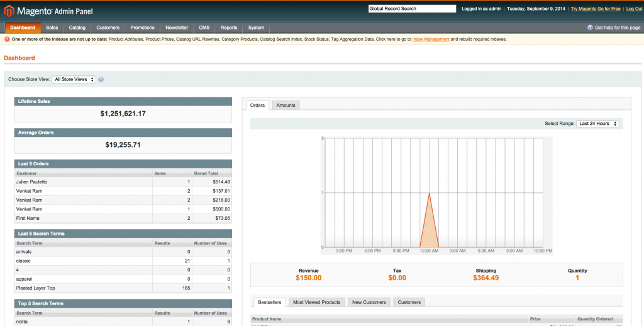
Task: Select the New Customers tab
Action: click(x=369, y=302)
